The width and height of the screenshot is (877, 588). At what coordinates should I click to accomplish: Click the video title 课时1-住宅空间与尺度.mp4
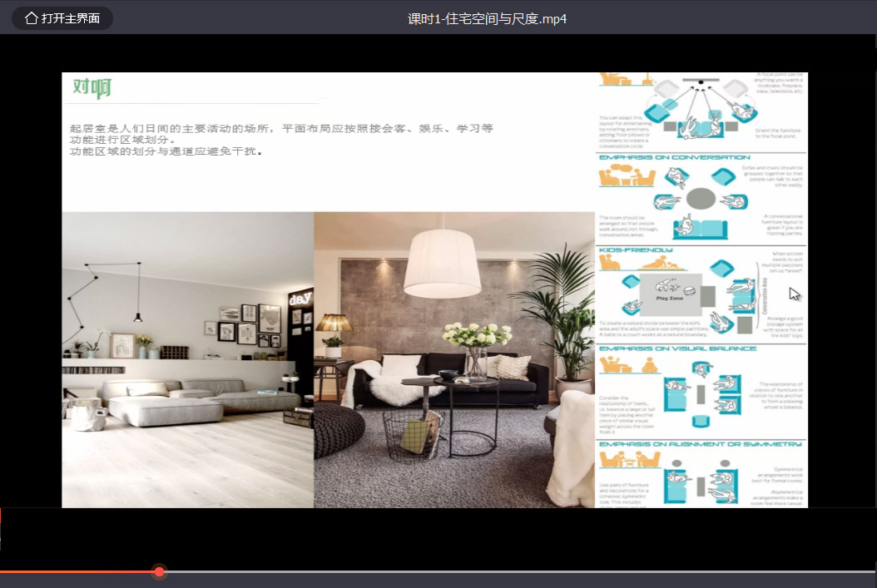tap(487, 19)
